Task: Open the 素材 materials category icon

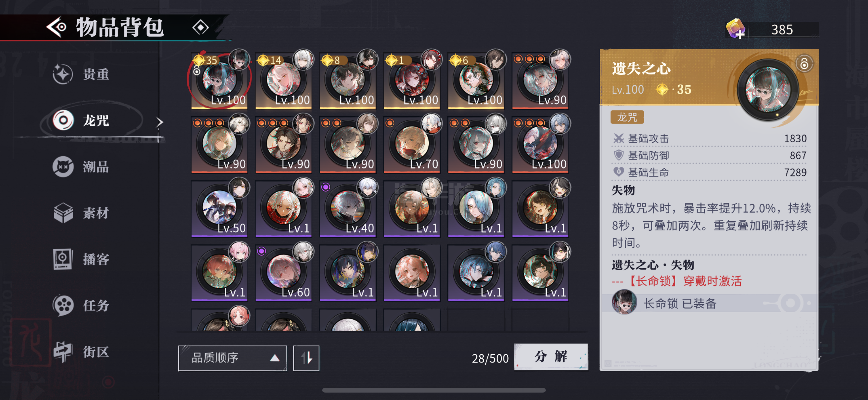Action: click(x=63, y=213)
